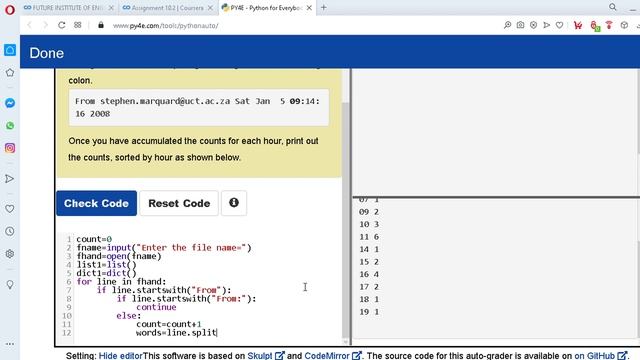Open Settings gear in sidebar

coord(10,254)
